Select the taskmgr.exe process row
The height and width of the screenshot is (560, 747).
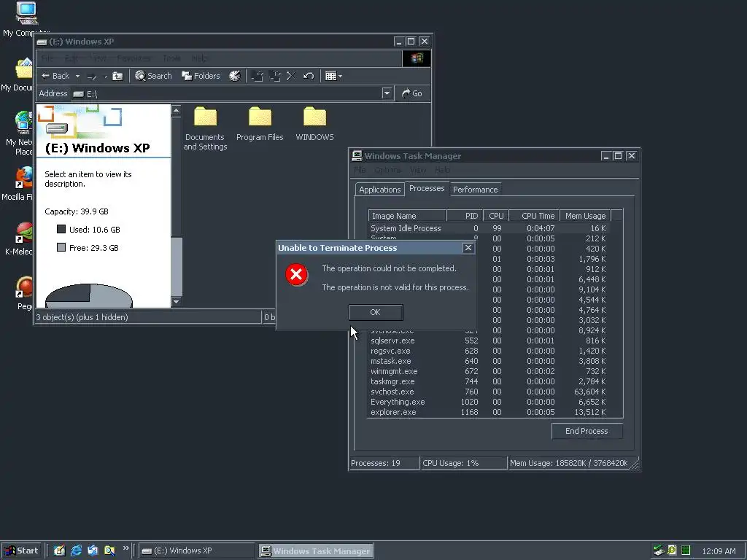pos(489,381)
